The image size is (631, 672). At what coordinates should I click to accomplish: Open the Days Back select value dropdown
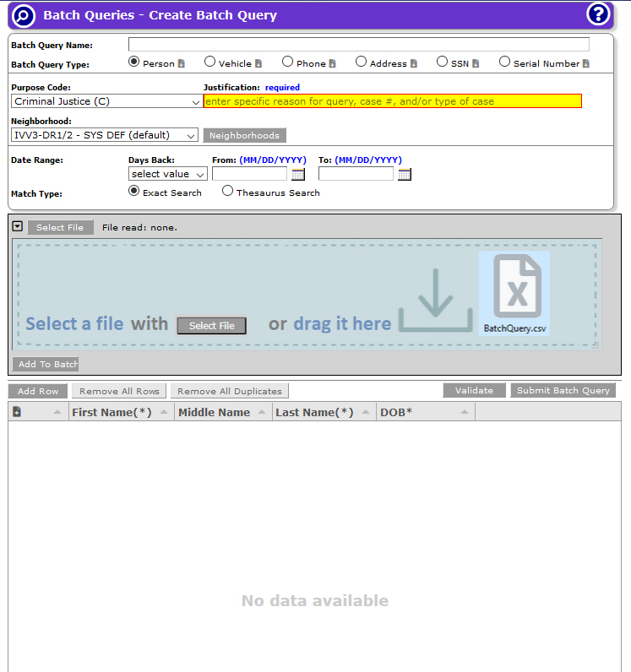[168, 174]
